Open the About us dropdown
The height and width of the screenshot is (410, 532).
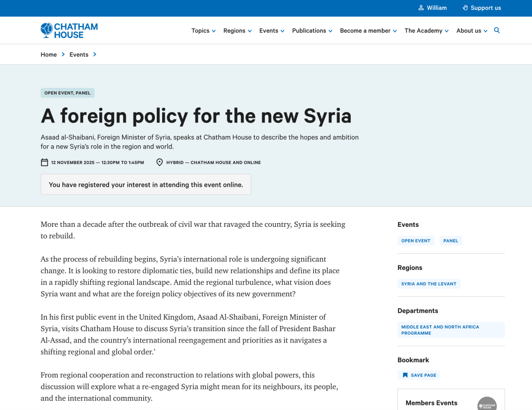click(x=472, y=31)
